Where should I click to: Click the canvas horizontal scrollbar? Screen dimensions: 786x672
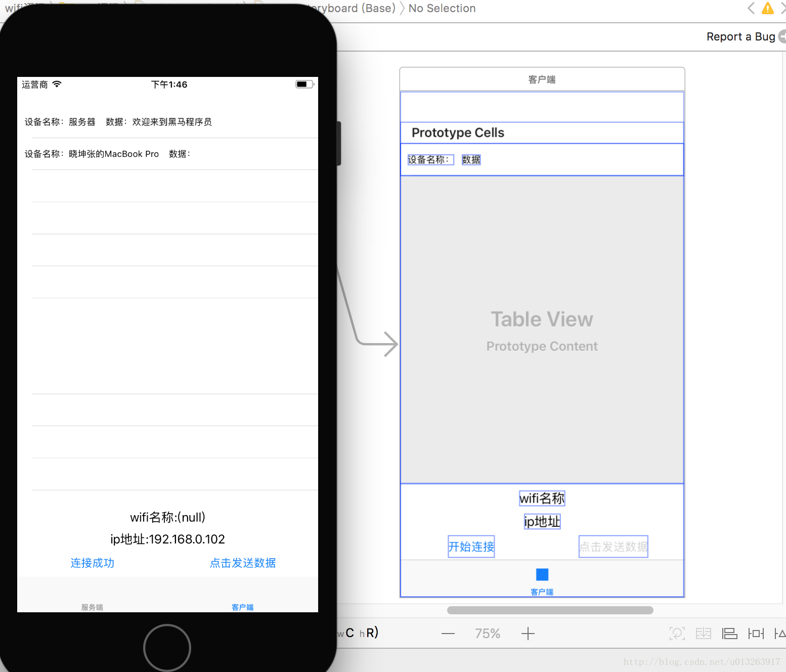point(550,610)
